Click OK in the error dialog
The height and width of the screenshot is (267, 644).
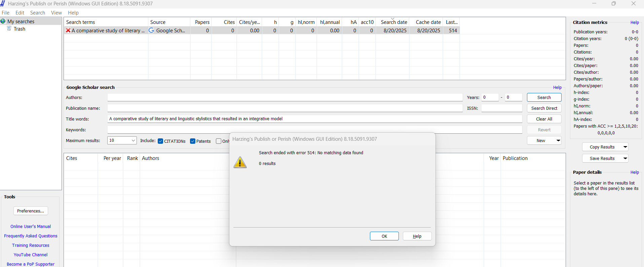[384, 236]
